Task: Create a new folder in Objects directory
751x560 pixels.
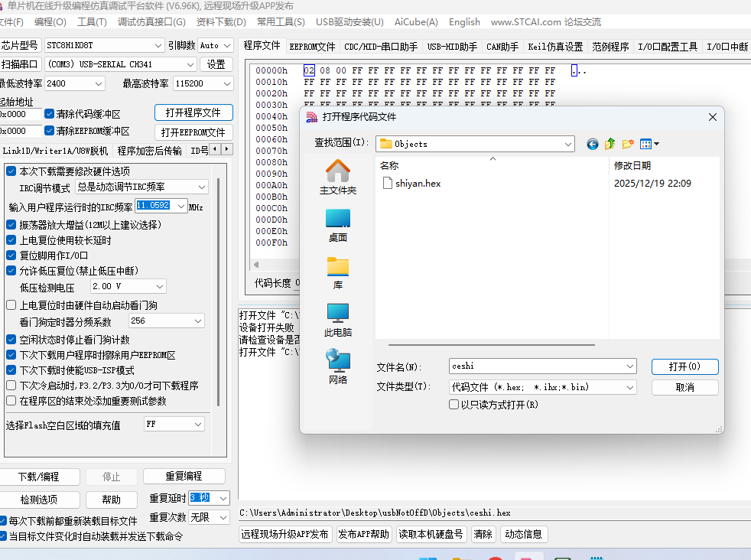Action: click(x=627, y=143)
